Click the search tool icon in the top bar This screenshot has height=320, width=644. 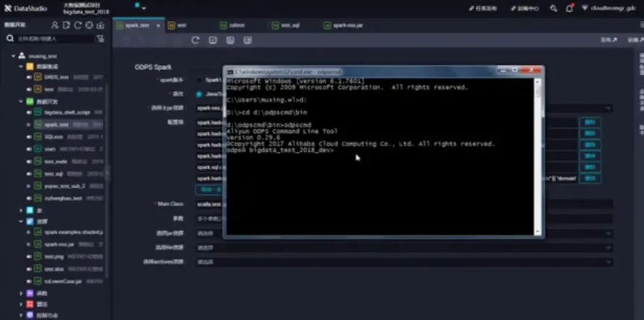click(x=554, y=8)
